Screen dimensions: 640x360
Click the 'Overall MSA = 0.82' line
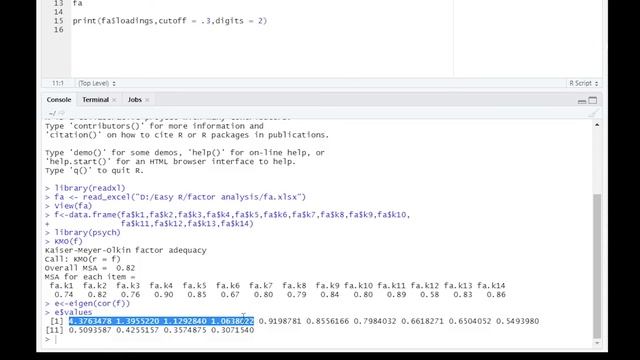point(90,268)
